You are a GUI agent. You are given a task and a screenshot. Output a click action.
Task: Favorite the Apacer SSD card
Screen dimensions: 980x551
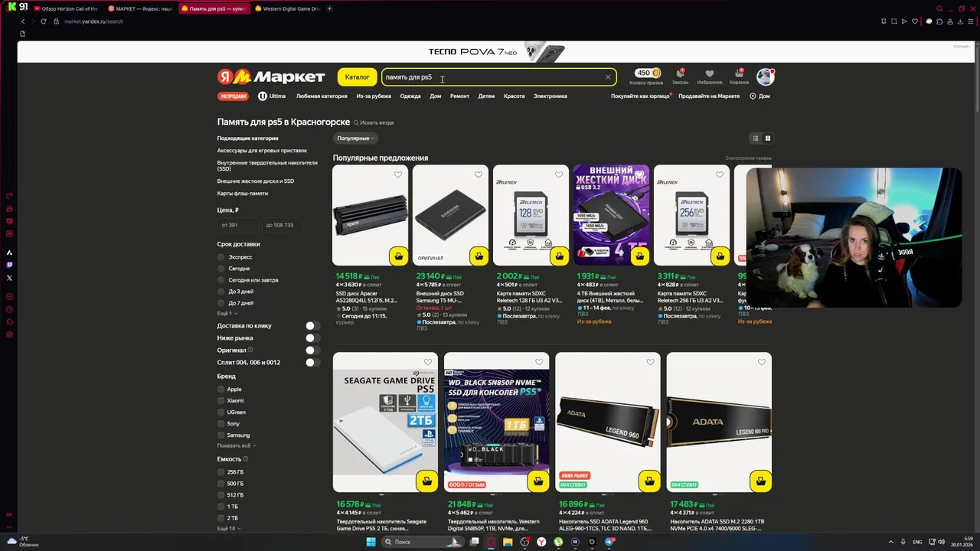(x=398, y=174)
